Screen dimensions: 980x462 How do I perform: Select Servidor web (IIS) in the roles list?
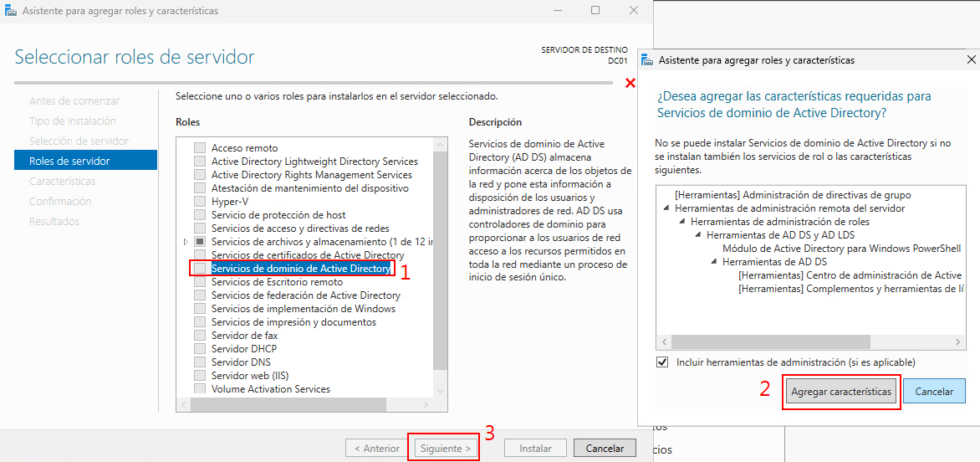click(250, 376)
